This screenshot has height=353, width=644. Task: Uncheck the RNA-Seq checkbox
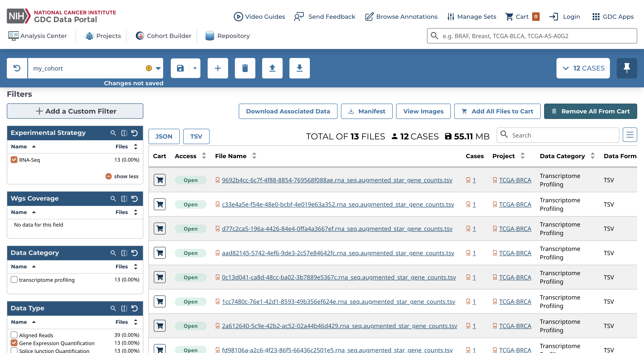pos(14,160)
